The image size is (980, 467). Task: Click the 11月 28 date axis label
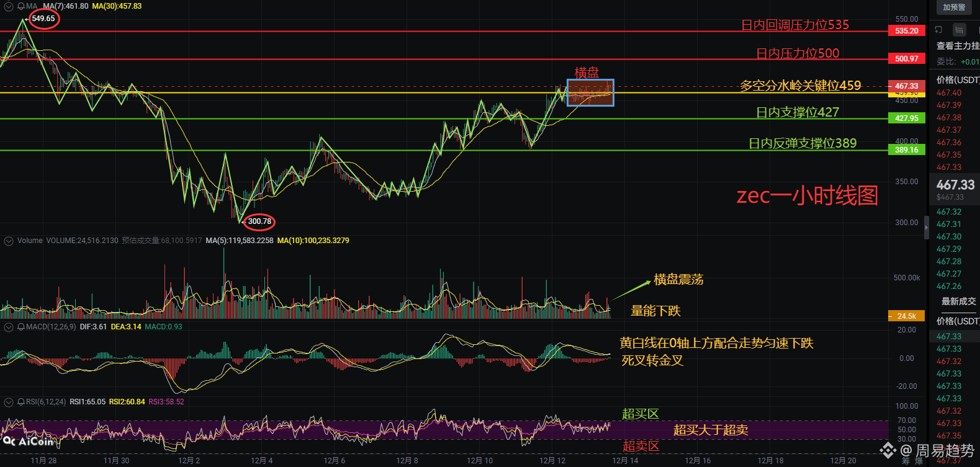[x=43, y=460]
